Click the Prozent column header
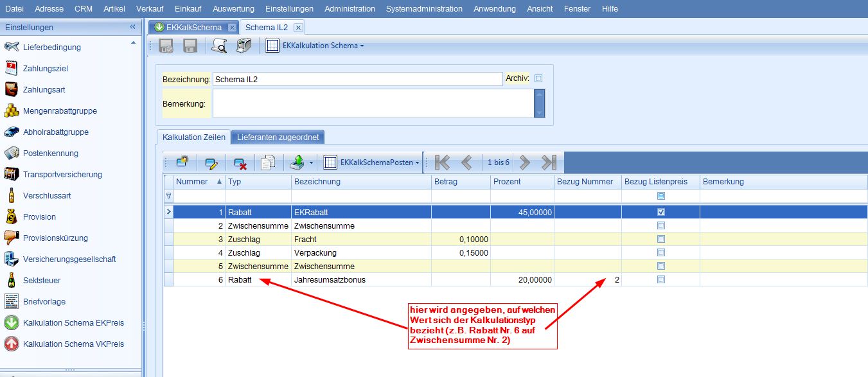Screen dimensions: 868x377 coord(522,182)
